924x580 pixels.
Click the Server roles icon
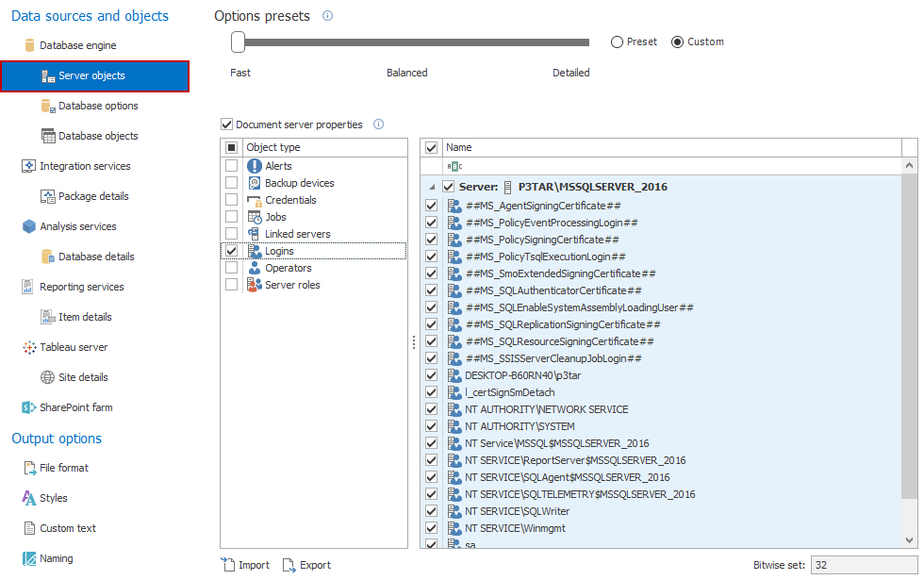click(254, 285)
